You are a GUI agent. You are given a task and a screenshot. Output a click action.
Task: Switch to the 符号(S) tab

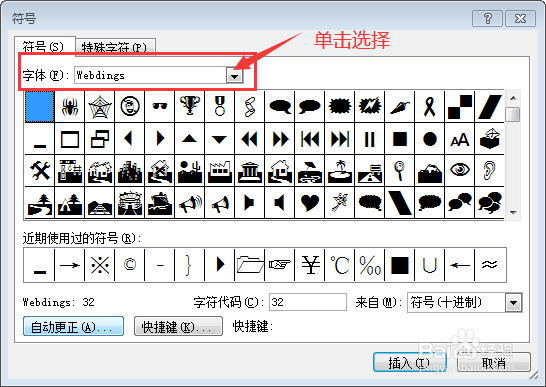pyautogui.click(x=44, y=46)
